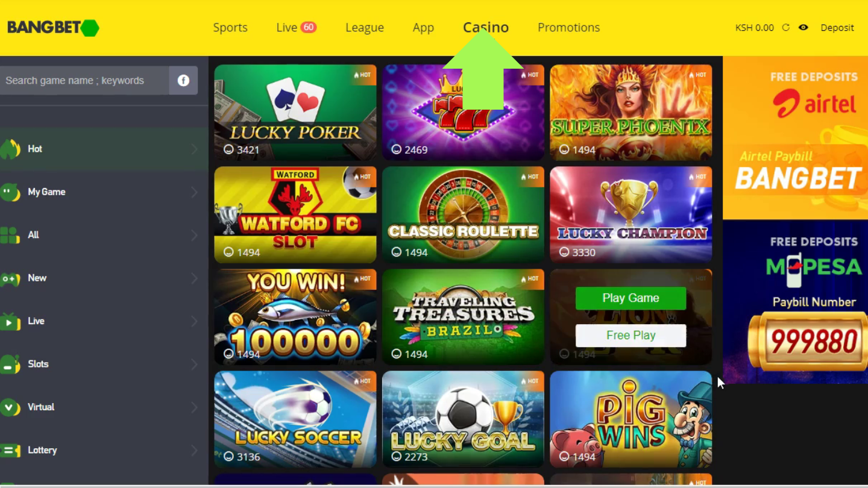The width and height of the screenshot is (868, 488).
Task: Expand the Virtual category chevron
Action: point(194,407)
